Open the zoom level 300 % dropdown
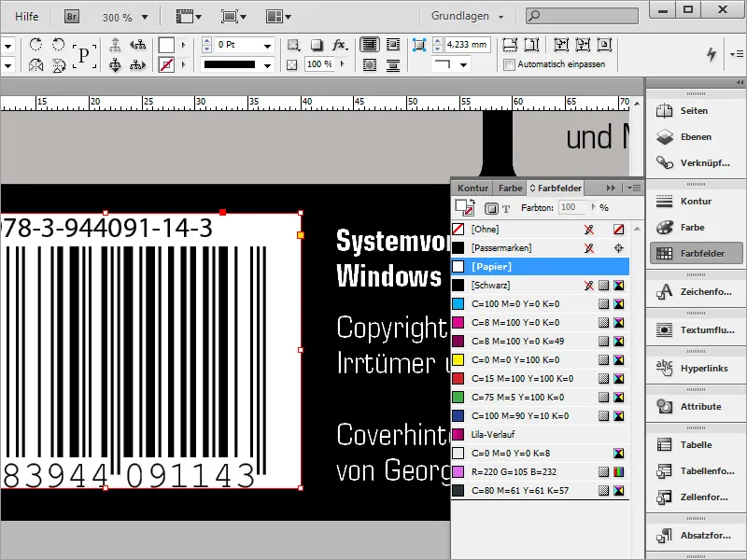 pyautogui.click(x=145, y=17)
